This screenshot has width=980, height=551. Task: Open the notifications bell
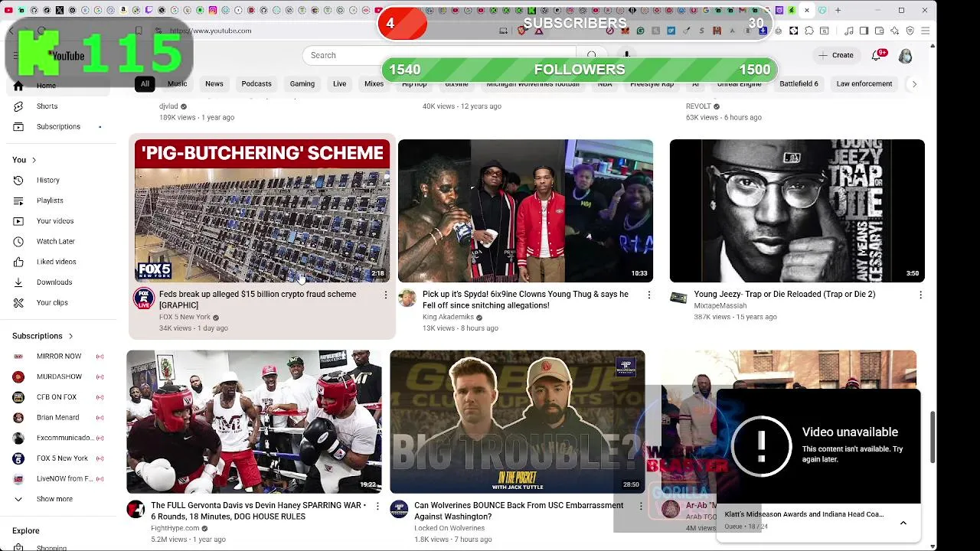pos(877,55)
